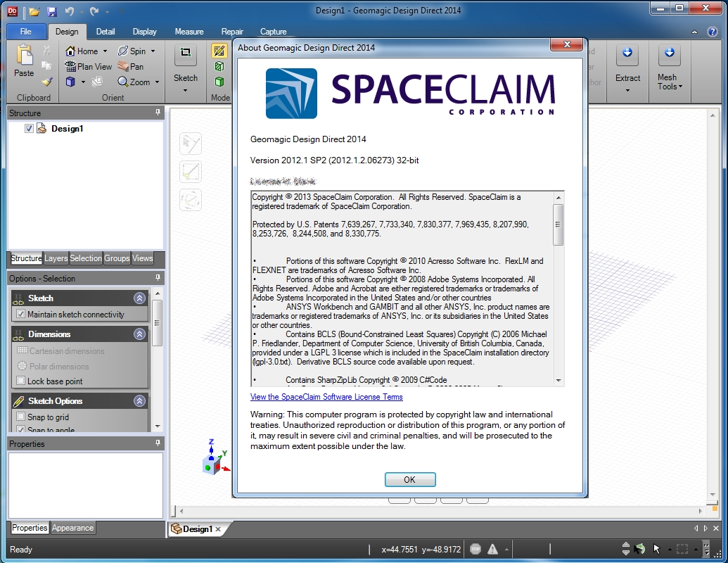Open the SpaceClaim Software License Terms link
Image resolution: width=728 pixels, height=563 pixels.
pos(326,397)
